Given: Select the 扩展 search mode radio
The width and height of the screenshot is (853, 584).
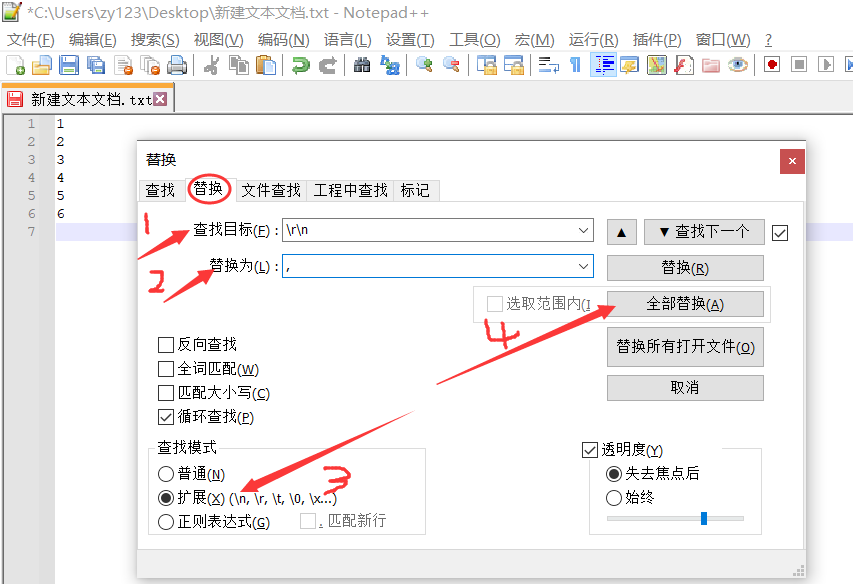Looking at the screenshot, I should tap(165, 498).
